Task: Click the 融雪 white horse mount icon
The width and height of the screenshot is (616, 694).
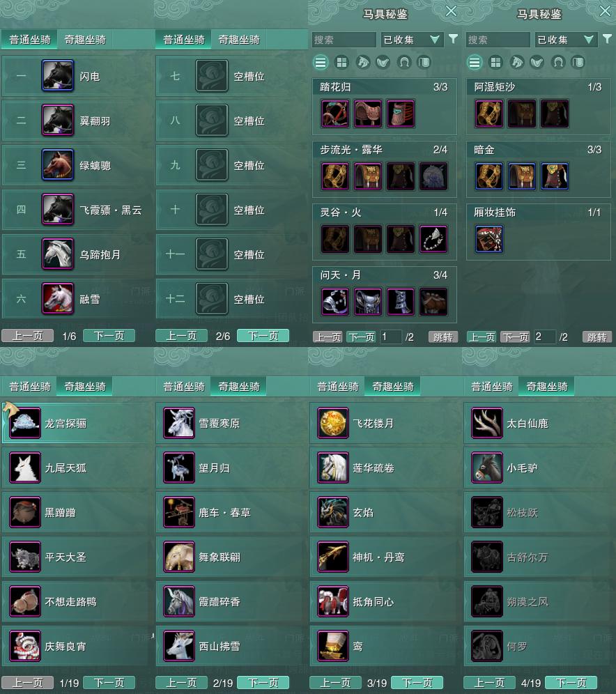Action: 58,299
